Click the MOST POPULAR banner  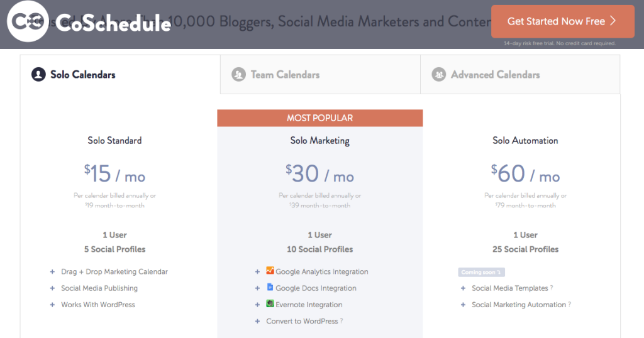(320, 118)
